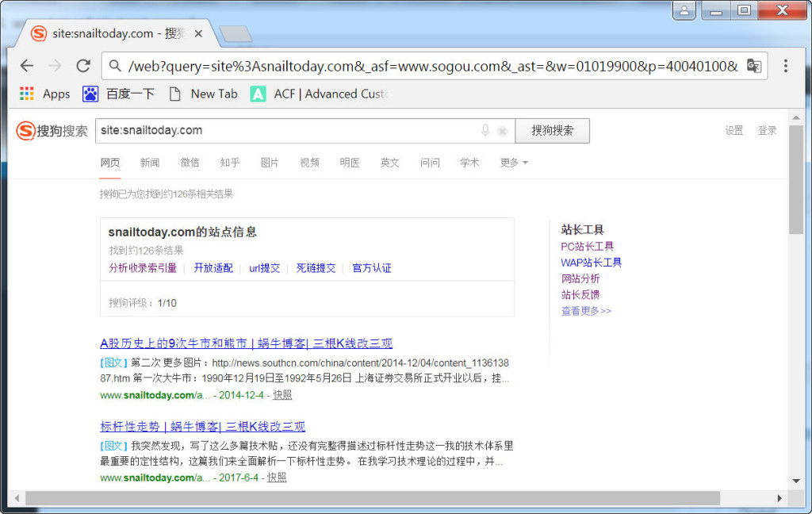Viewport: 812px width, 514px height.
Task: Open the 官方认证 link
Action: pos(372,268)
